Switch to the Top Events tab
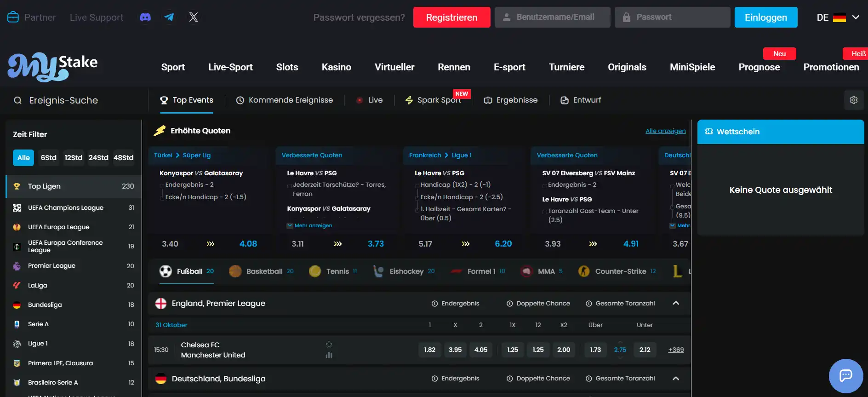Image resolution: width=868 pixels, height=397 pixels. point(187,100)
